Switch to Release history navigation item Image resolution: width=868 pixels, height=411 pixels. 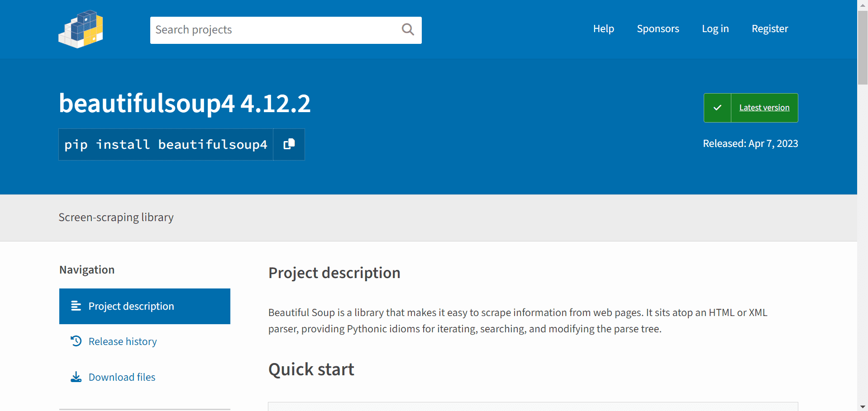[122, 341]
